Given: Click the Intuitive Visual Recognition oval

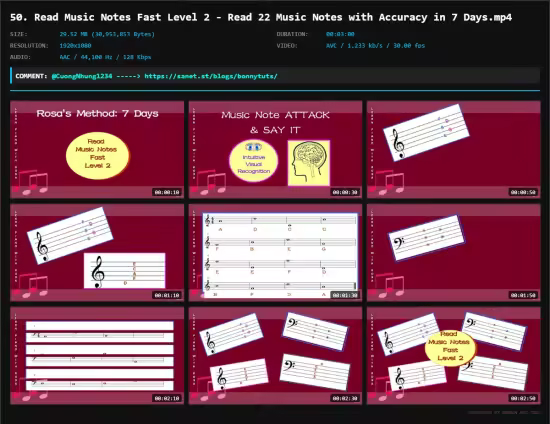Looking at the screenshot, I should 254,161.
